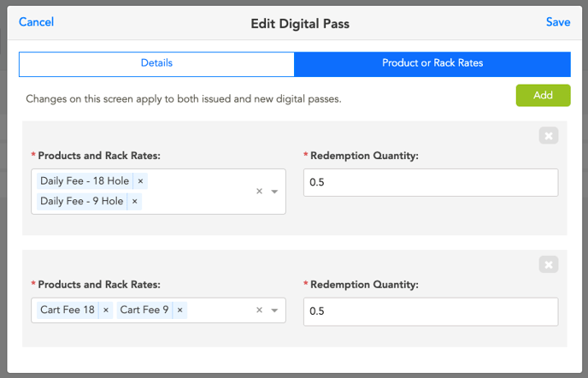Save the digital pass changes
Viewport: 588px width, 378px height.
557,22
